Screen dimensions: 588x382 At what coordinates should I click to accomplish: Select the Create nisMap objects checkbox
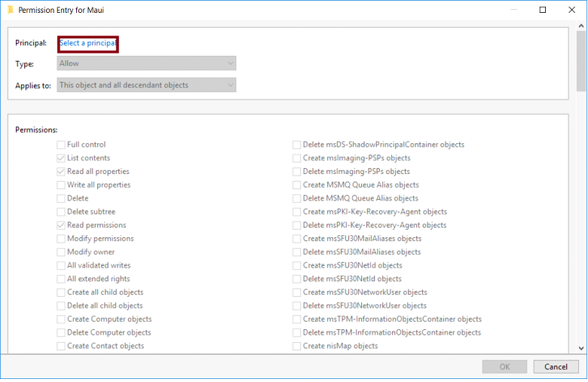click(x=297, y=347)
